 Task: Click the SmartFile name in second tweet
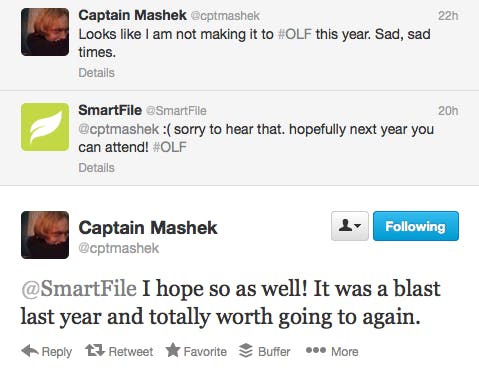(110, 110)
